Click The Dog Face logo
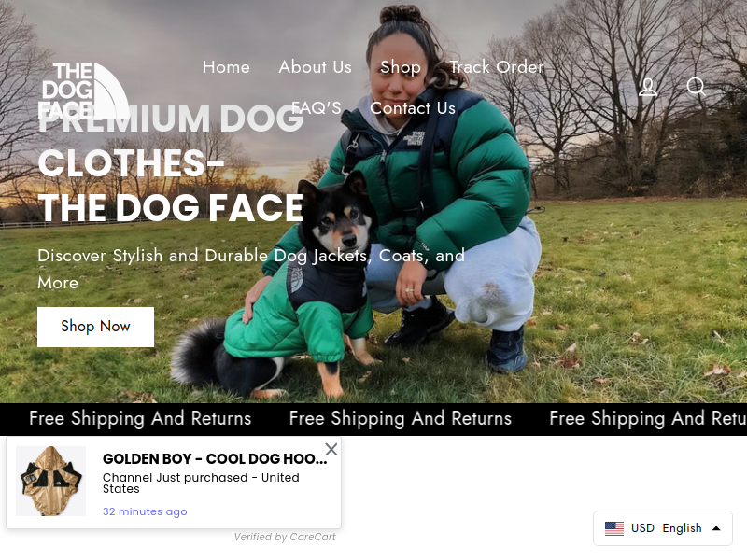 (x=84, y=91)
